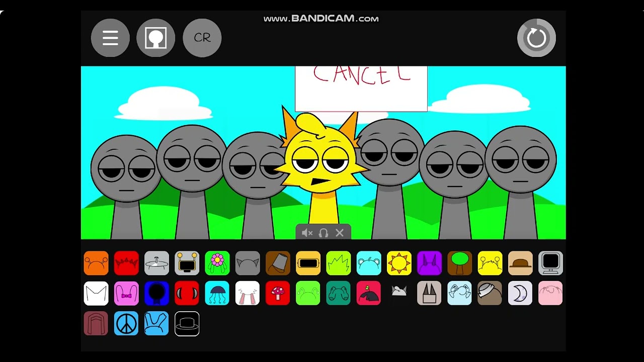The image size is (644, 362).
Task: Select the red spiky sound icon
Action: pos(126,263)
